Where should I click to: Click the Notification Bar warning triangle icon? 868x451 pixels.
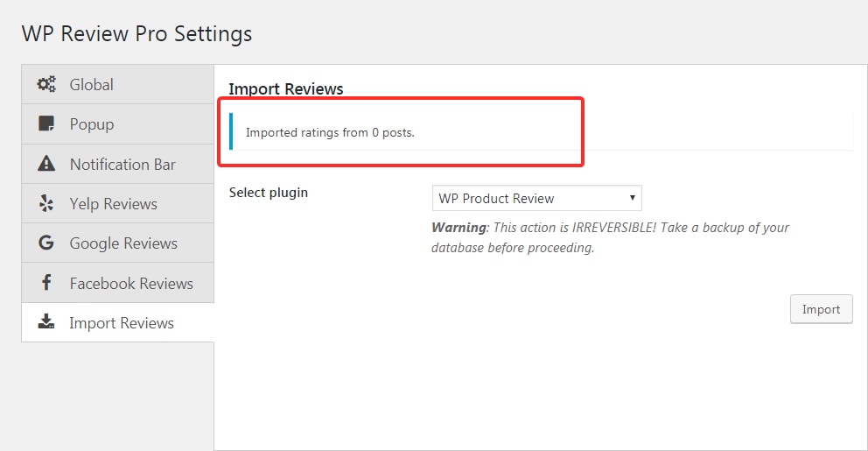coord(46,164)
